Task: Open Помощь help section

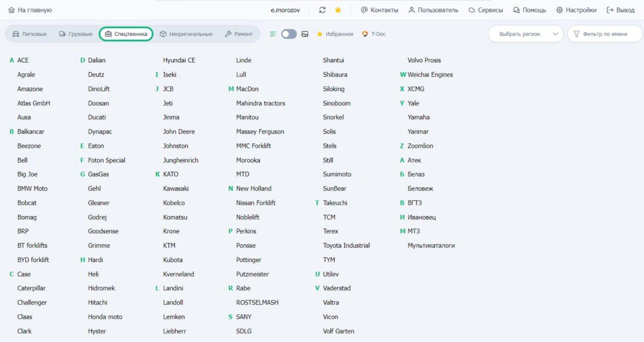Action: pos(529,10)
